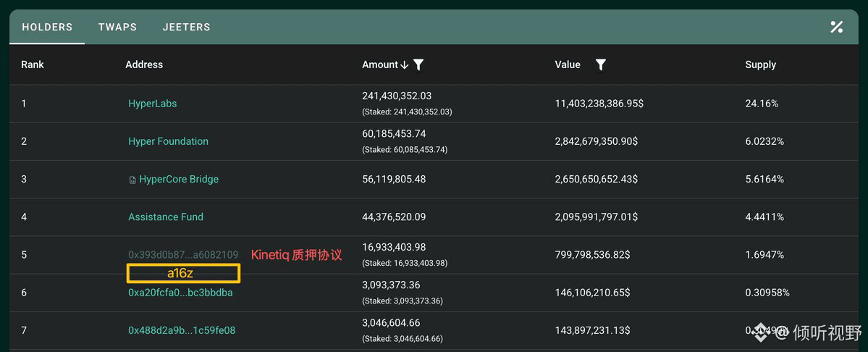This screenshot has width=868, height=352.
Task: Open the Assistance Fund address link
Action: [166, 217]
